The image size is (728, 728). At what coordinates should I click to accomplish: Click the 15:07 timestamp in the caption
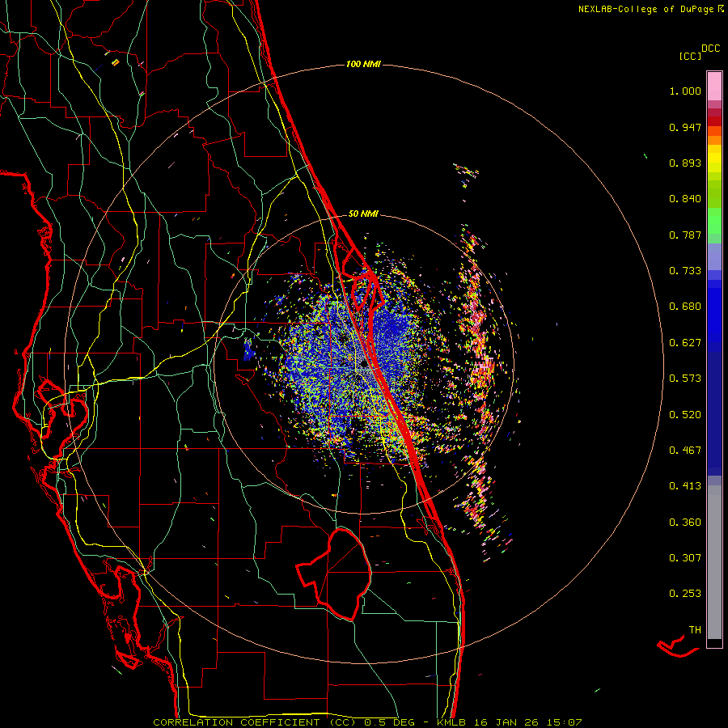coord(564,722)
